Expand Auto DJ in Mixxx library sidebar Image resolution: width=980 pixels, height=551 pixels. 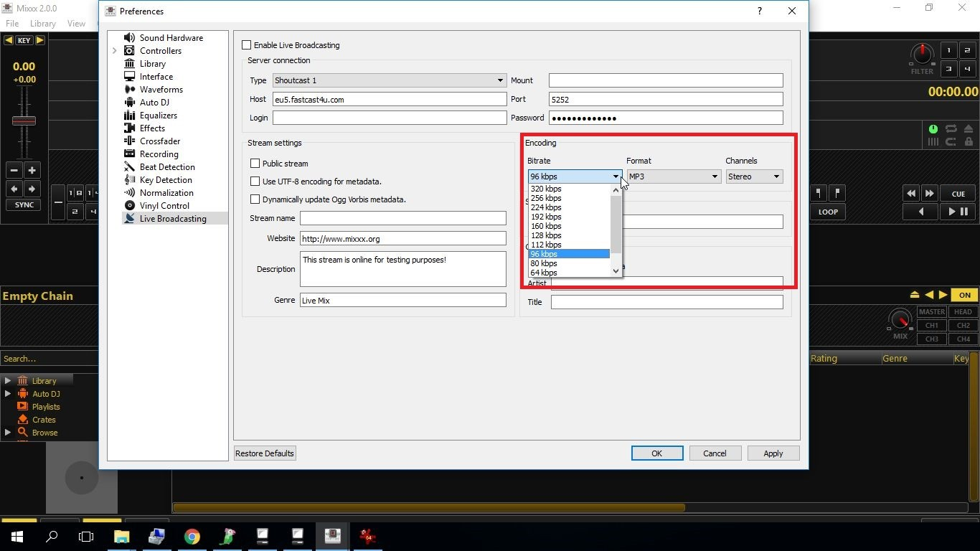8,394
